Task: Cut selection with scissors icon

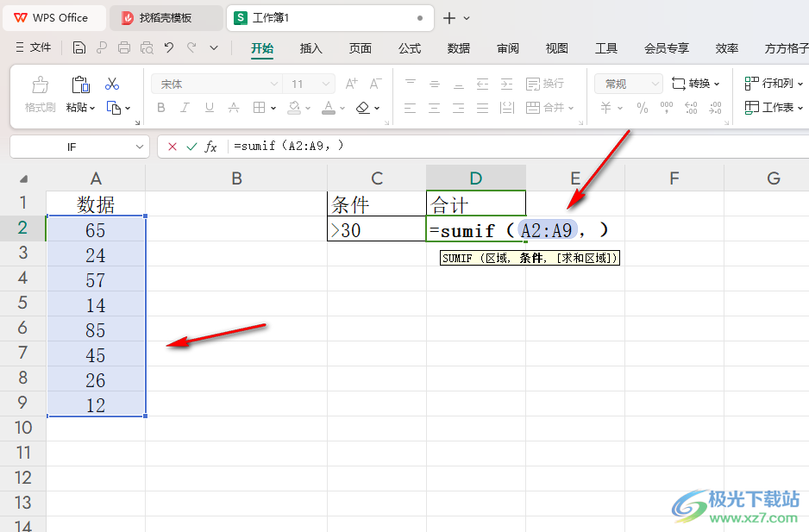Action: 112,84
